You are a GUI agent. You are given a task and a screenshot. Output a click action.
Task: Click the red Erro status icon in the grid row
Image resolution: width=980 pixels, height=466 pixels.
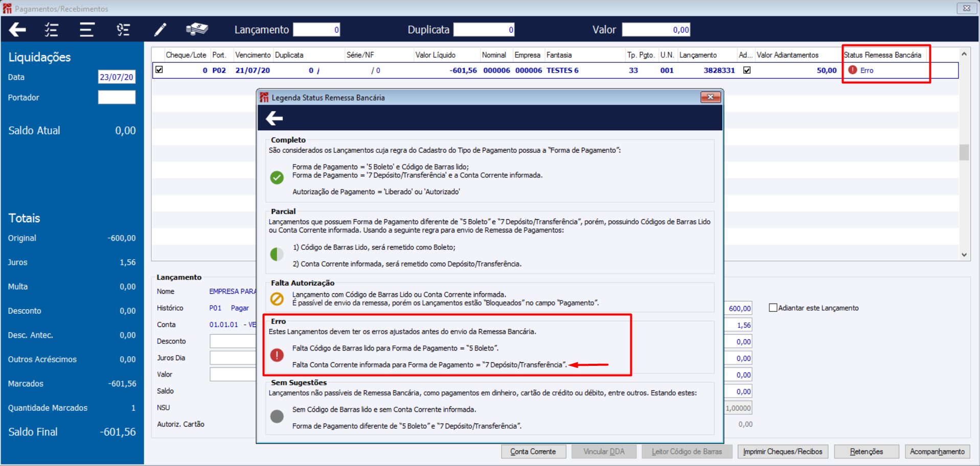[x=852, y=70]
